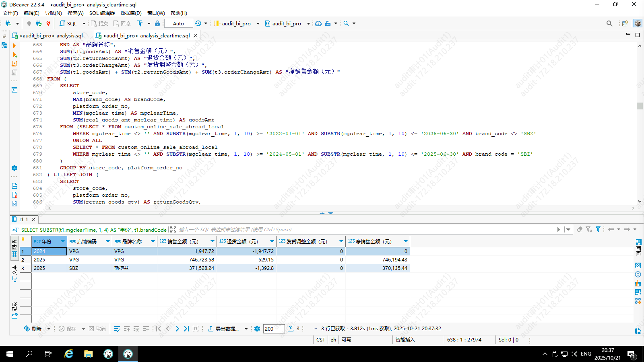The height and width of the screenshot is (362, 644).
Task: Switch to the analysis.sql editor tab
Action: (51, 35)
